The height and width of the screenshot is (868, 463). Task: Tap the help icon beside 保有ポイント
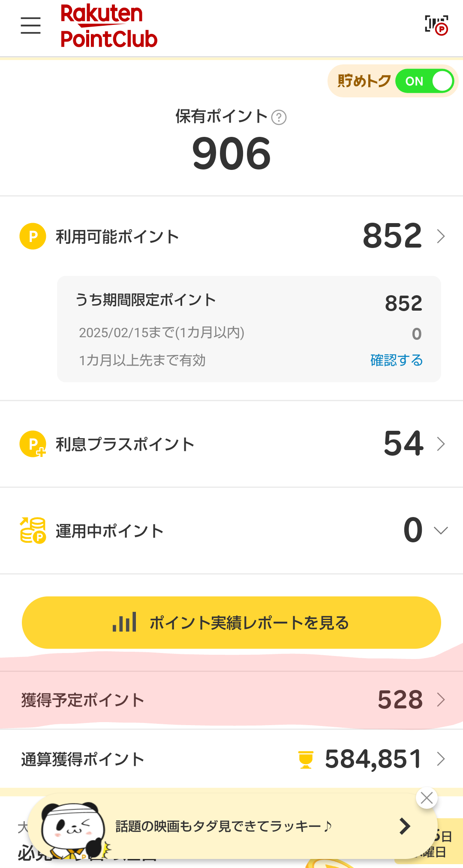coord(279,117)
